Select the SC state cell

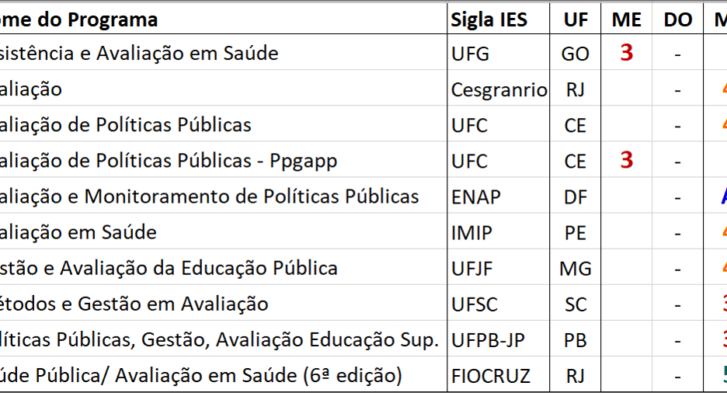[575, 304]
